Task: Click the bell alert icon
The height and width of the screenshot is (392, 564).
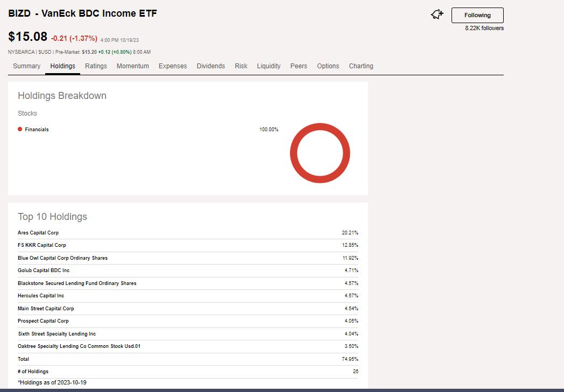Action: click(x=437, y=15)
